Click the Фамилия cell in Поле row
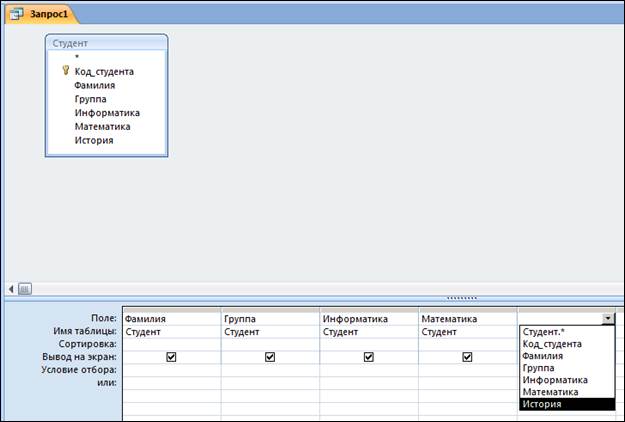Viewport: 625px width, 422px height. [172, 319]
